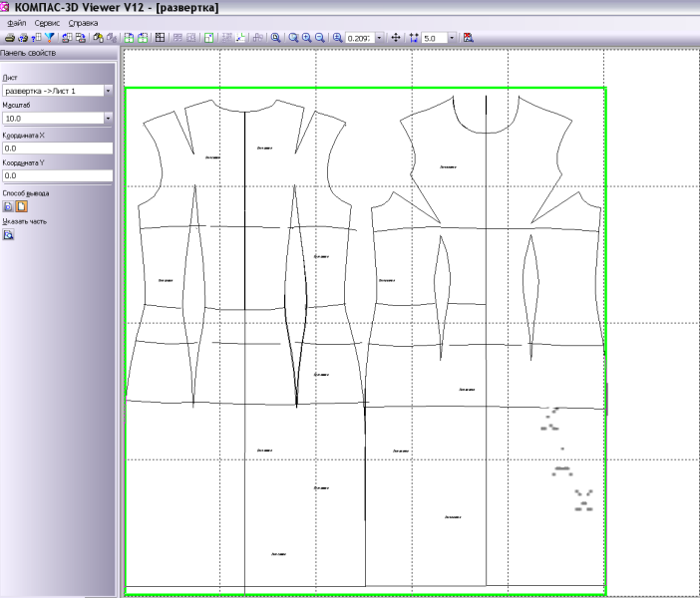Click the 'Указать часть' select-region icon
This screenshot has height=598, width=700.
tap(8, 236)
